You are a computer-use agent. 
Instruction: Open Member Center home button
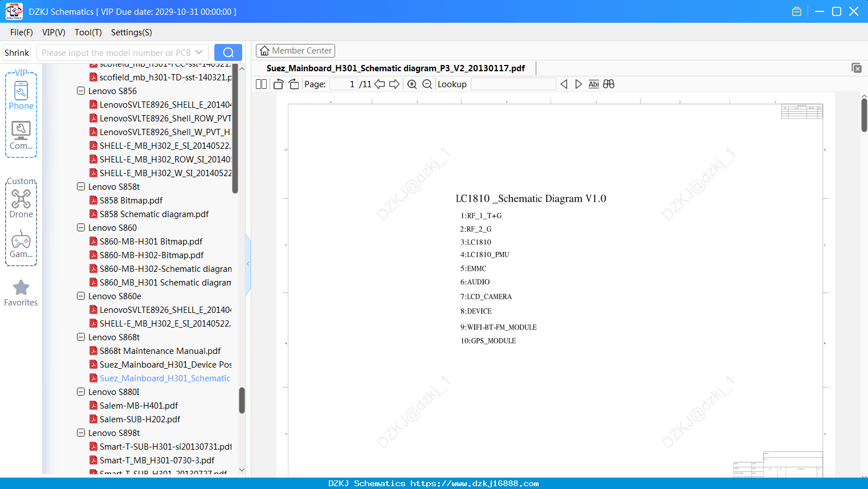pyautogui.click(x=295, y=51)
